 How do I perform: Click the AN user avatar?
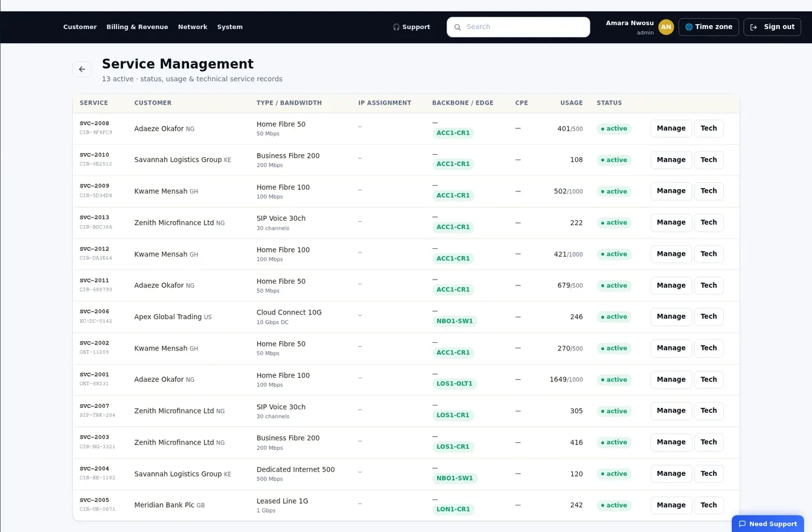coord(666,27)
